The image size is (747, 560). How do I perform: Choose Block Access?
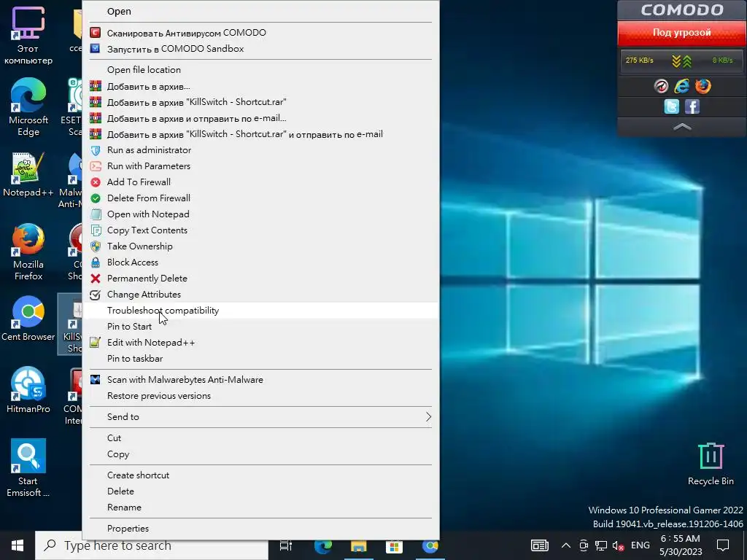pos(260,262)
